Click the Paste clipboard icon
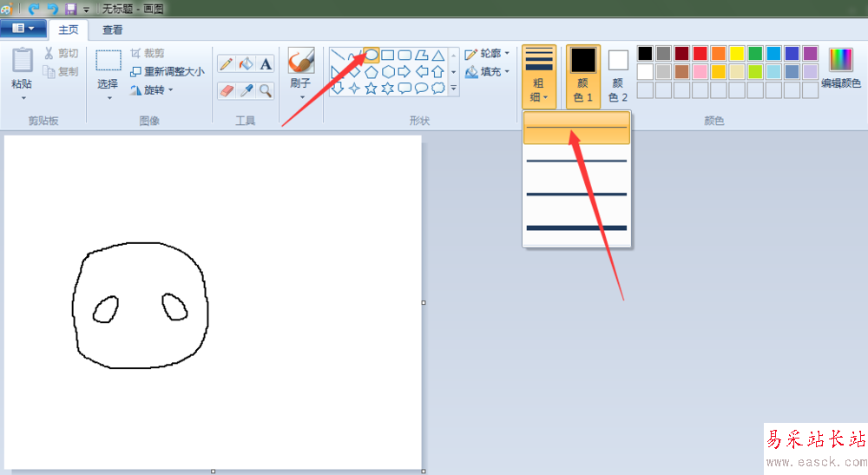 click(23, 60)
